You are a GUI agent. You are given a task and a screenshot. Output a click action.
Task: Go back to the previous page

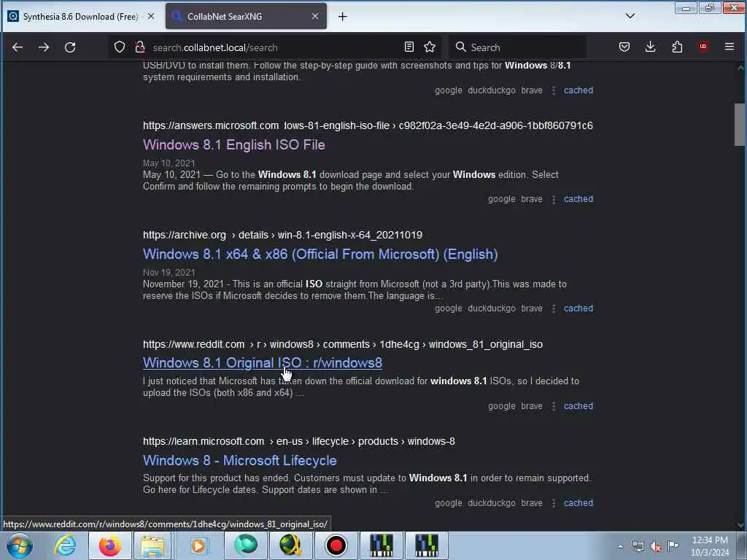18,47
